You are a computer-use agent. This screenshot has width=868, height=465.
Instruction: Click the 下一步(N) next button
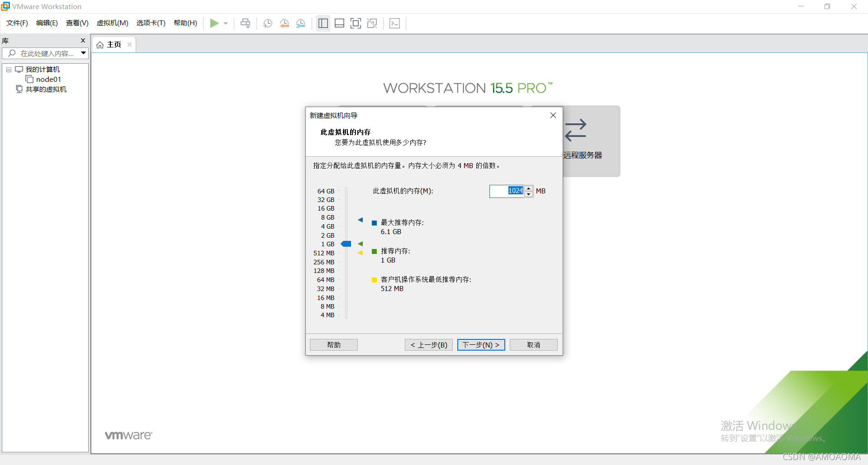coord(481,345)
